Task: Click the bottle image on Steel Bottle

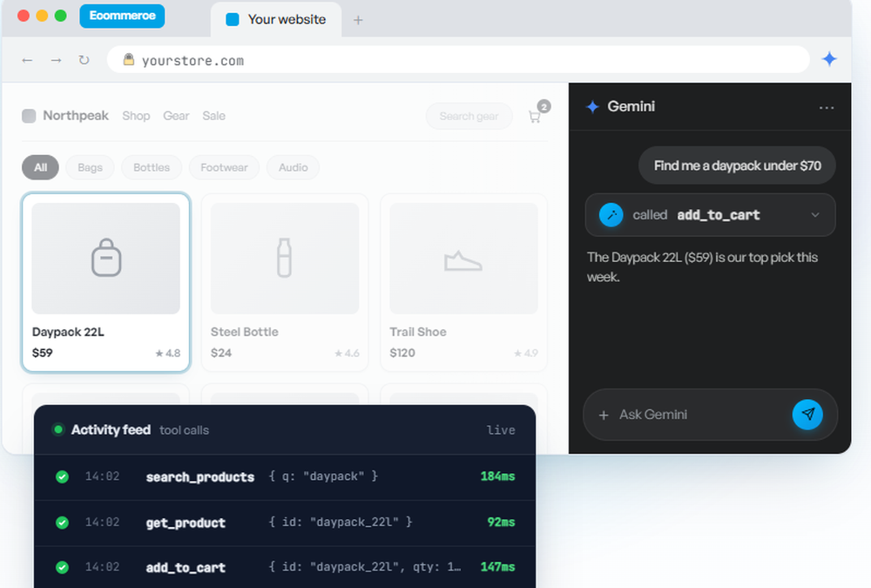Action: pos(285,258)
